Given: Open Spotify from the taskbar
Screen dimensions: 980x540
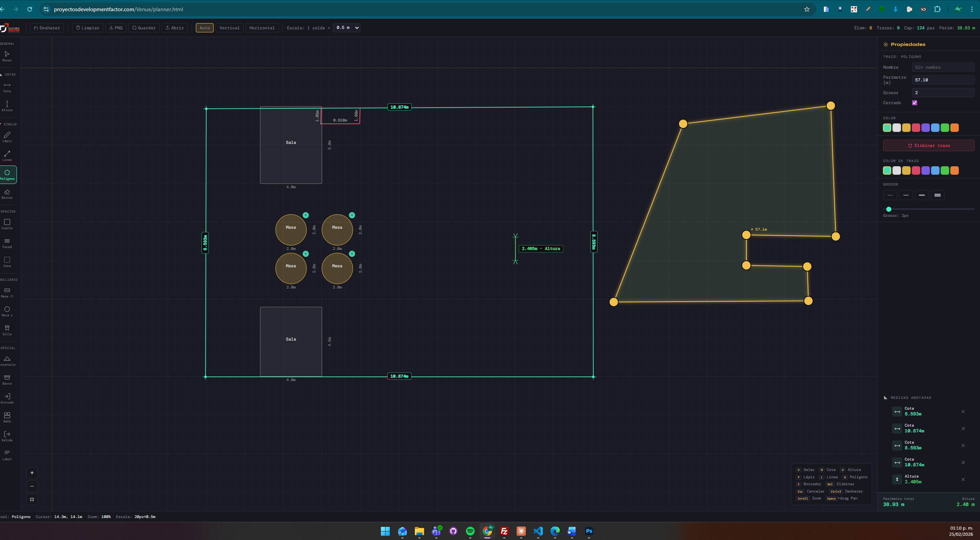Looking at the screenshot, I should pos(470,531).
